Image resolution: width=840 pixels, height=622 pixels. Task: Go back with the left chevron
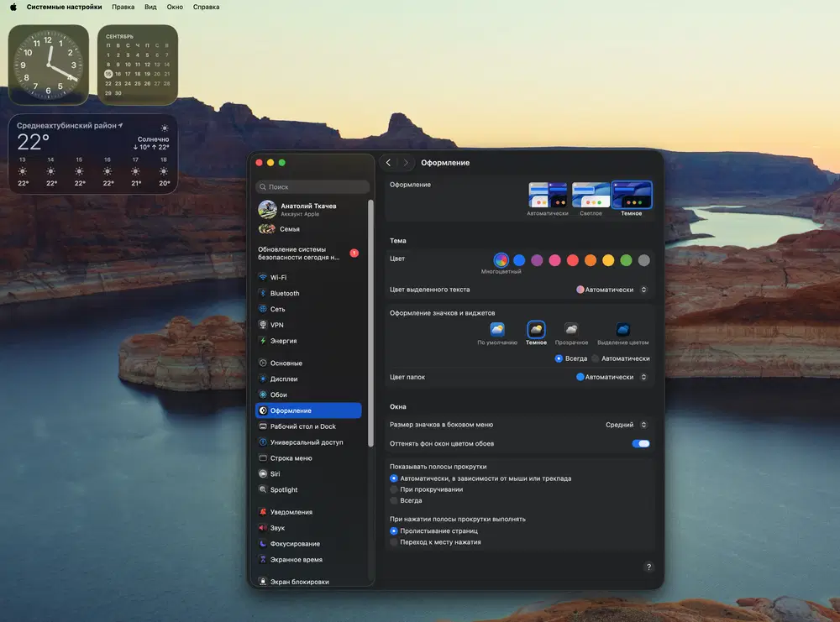pyautogui.click(x=388, y=163)
